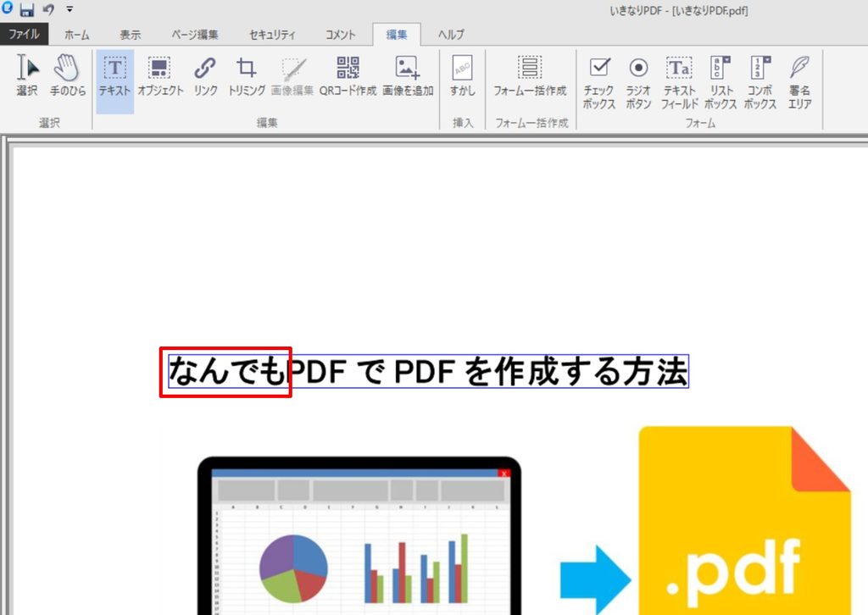Image resolution: width=868 pixels, height=615 pixels.
Task: Insert a すかし watermark
Action: (x=462, y=75)
